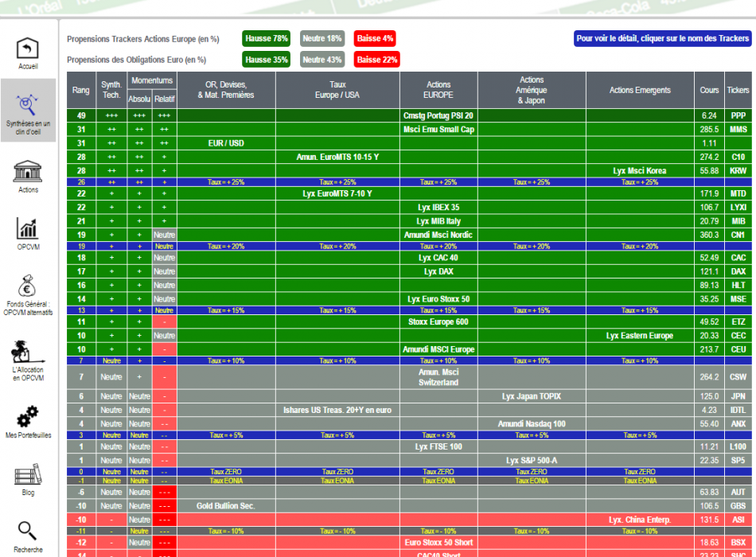
Task: Open Msci Emu Small Cap tracker
Action: 438,129
